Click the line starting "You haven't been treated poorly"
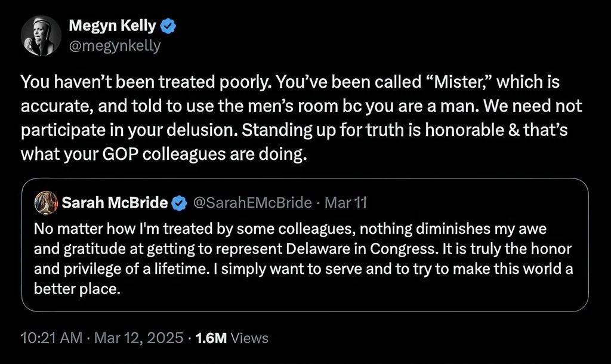This screenshot has height=364, width=611. [x=290, y=84]
